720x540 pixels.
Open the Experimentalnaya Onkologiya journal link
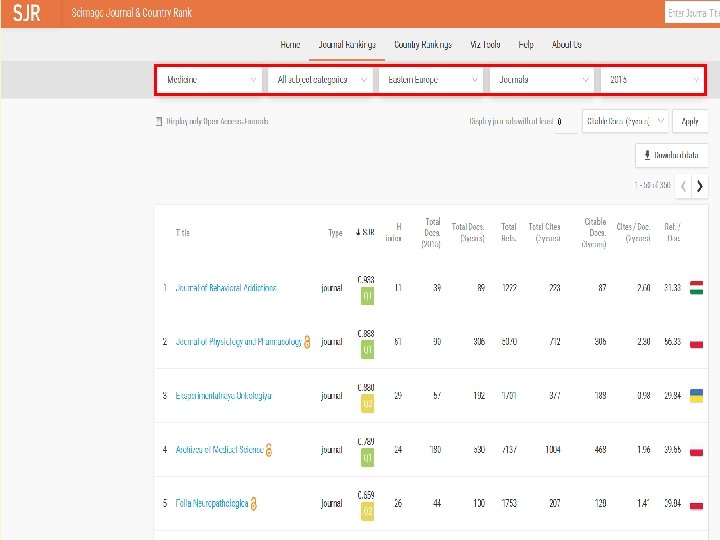pyautogui.click(x=223, y=396)
